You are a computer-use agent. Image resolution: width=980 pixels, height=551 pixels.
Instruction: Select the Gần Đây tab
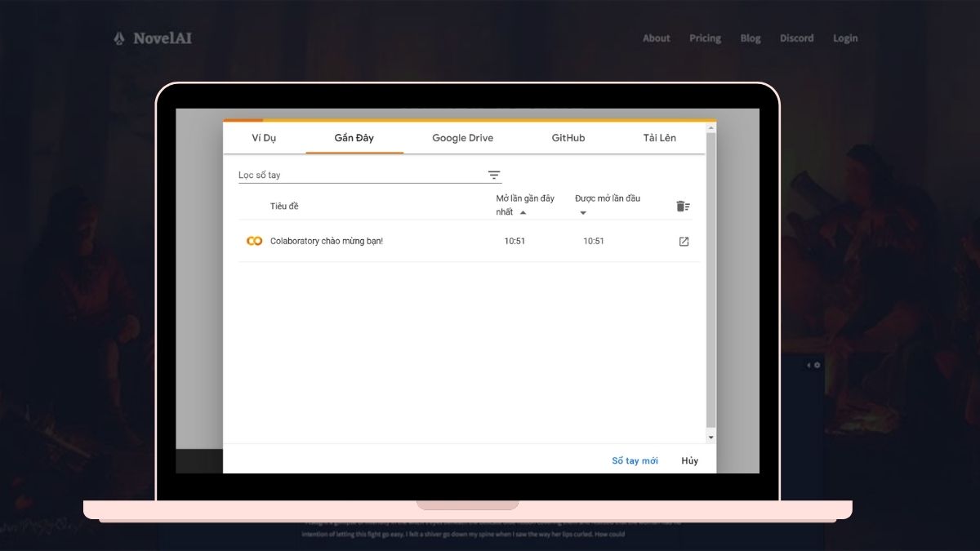(354, 138)
